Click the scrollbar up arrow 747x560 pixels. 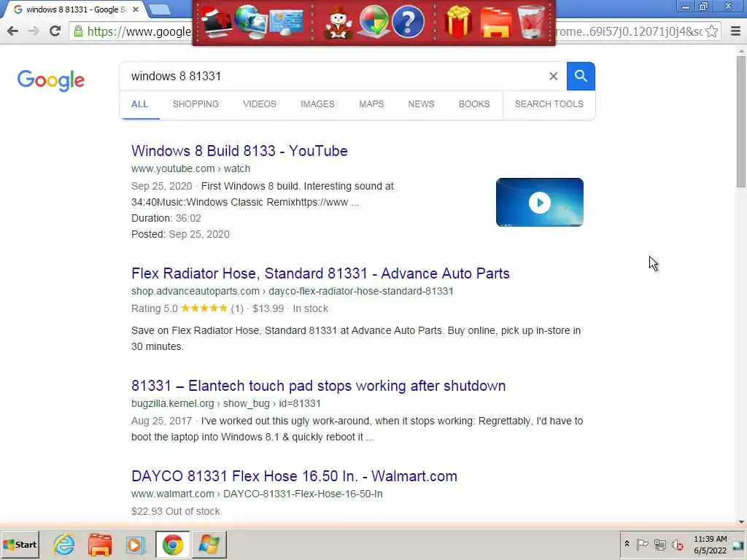tap(741, 51)
